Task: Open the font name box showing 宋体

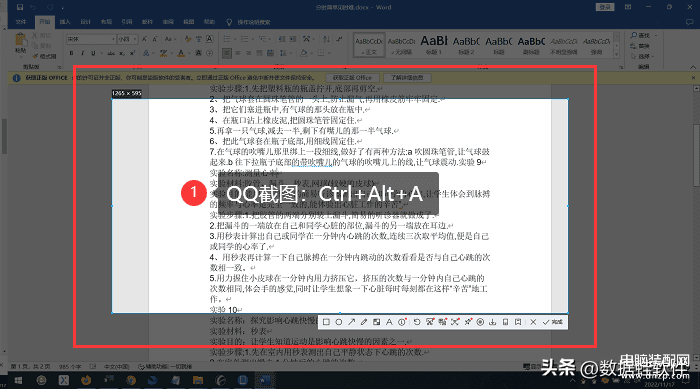Action: (x=91, y=39)
